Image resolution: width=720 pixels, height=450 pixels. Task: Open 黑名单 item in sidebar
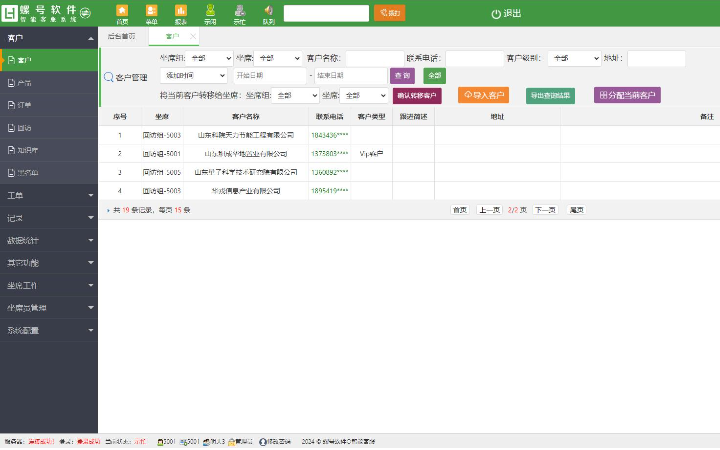(x=49, y=173)
